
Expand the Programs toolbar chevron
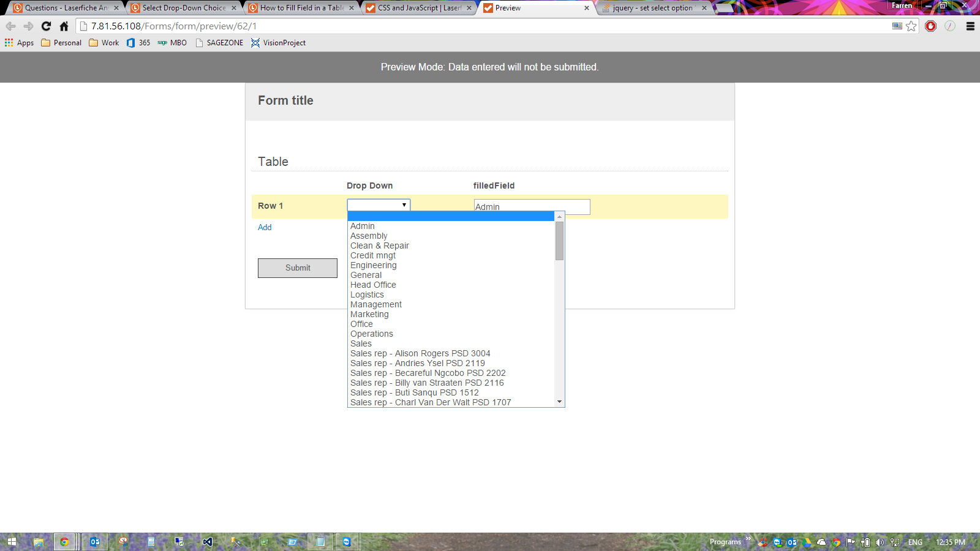[x=748, y=539]
